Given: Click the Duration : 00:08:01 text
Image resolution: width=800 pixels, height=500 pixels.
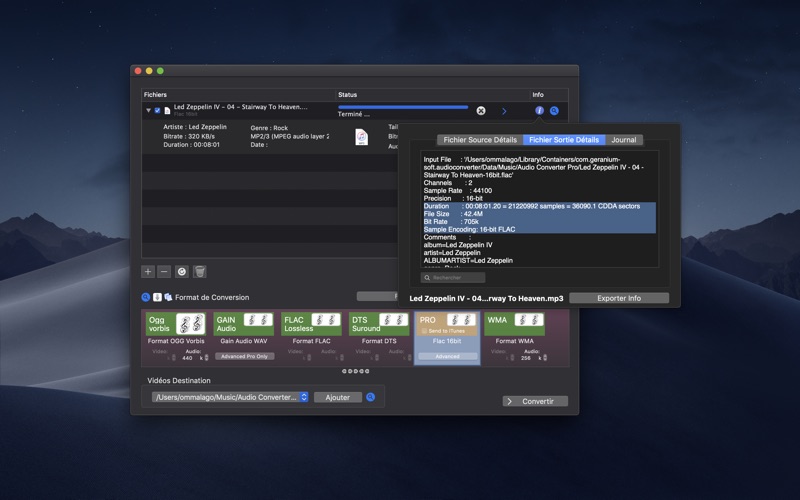Looking at the screenshot, I should 191,144.
